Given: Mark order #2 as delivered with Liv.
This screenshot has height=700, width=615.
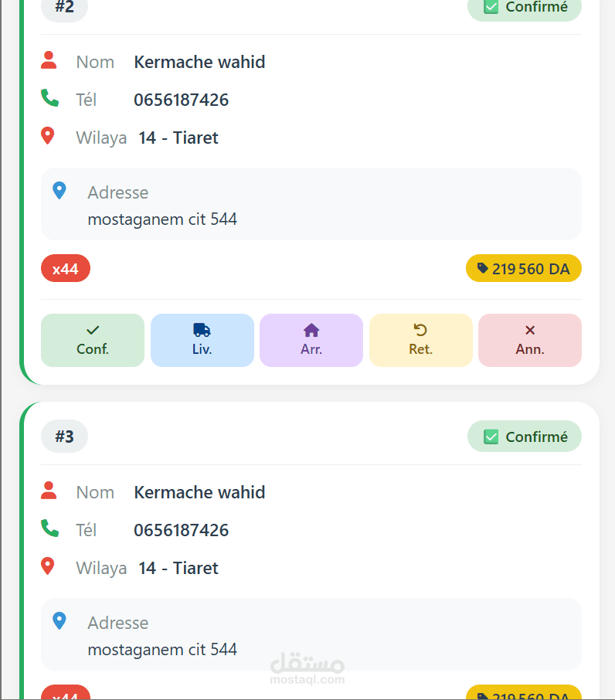Looking at the screenshot, I should click(x=202, y=340).
